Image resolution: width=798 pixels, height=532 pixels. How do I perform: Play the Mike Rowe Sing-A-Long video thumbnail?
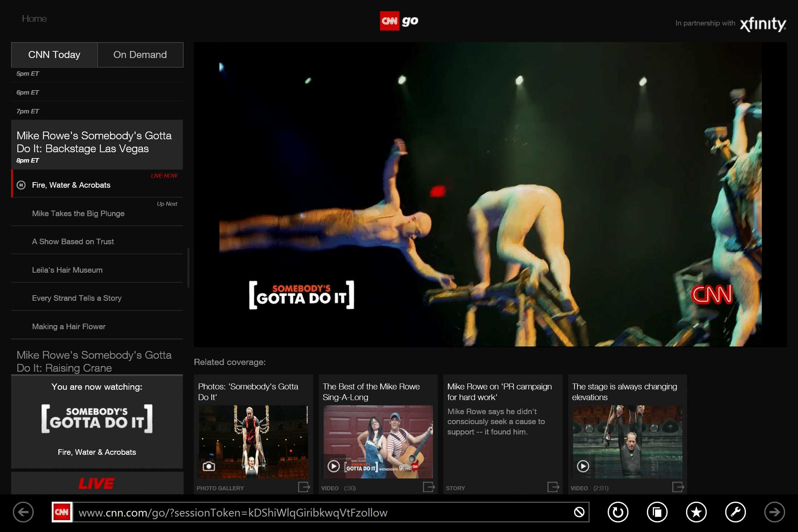[x=334, y=466]
